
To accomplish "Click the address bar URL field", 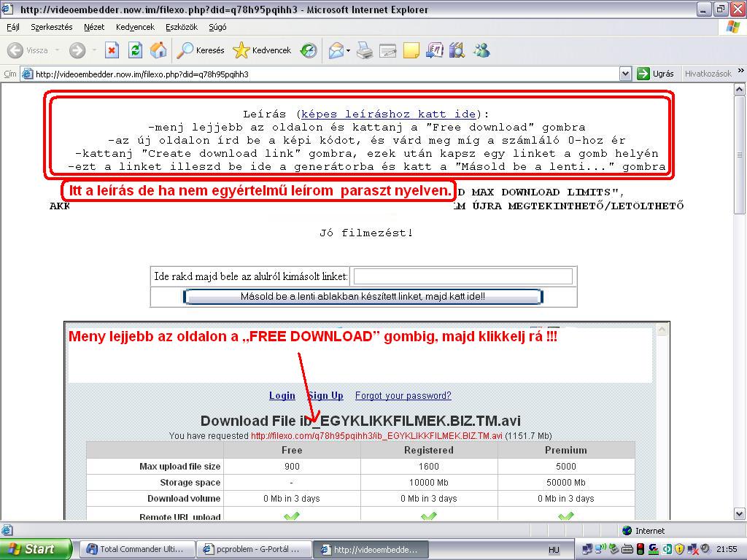I will point(326,74).
